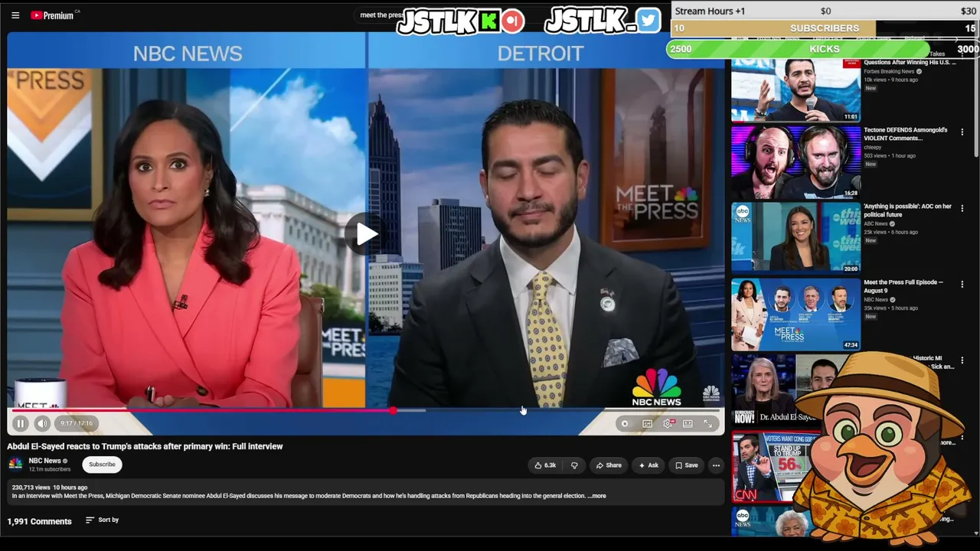Open the Tectone DEFENDS Asmongold video thumbnail
This screenshot has width=980, height=551.
pos(795,162)
